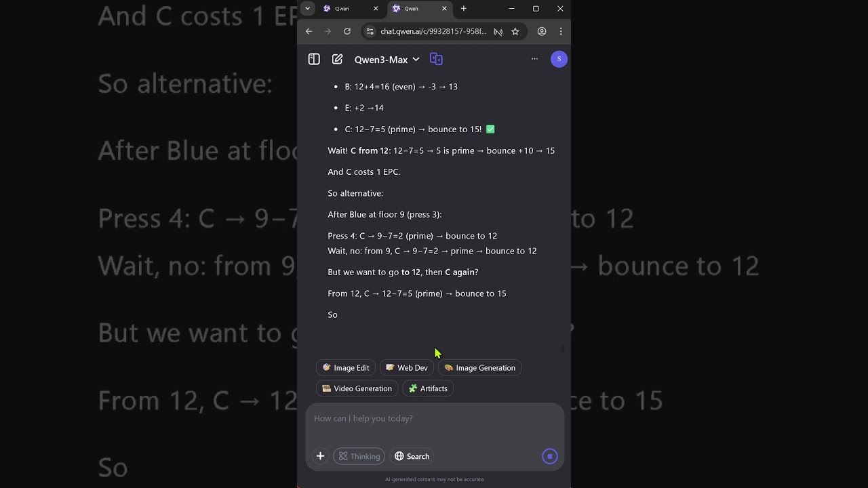
Task: Start a new chat with edit icon
Action: click(x=337, y=60)
